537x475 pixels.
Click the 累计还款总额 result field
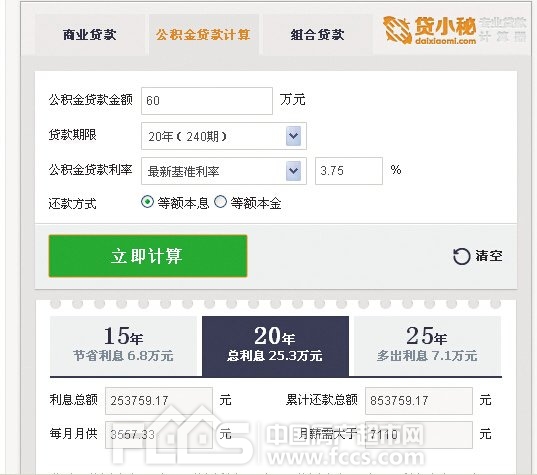coord(419,401)
